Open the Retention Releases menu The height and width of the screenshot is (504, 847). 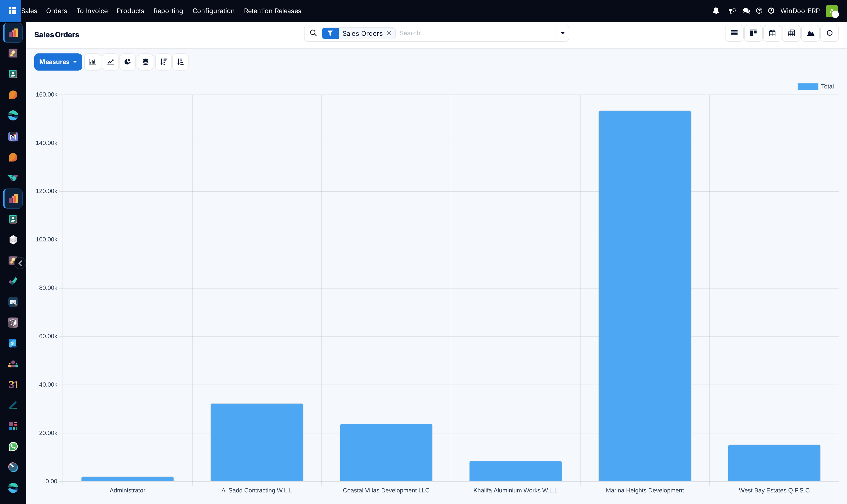coord(273,11)
